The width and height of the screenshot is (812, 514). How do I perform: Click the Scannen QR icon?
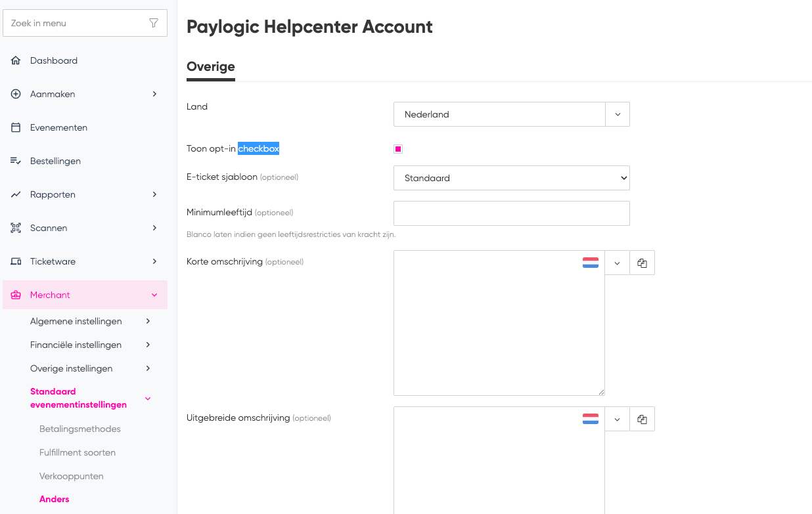[x=16, y=228]
